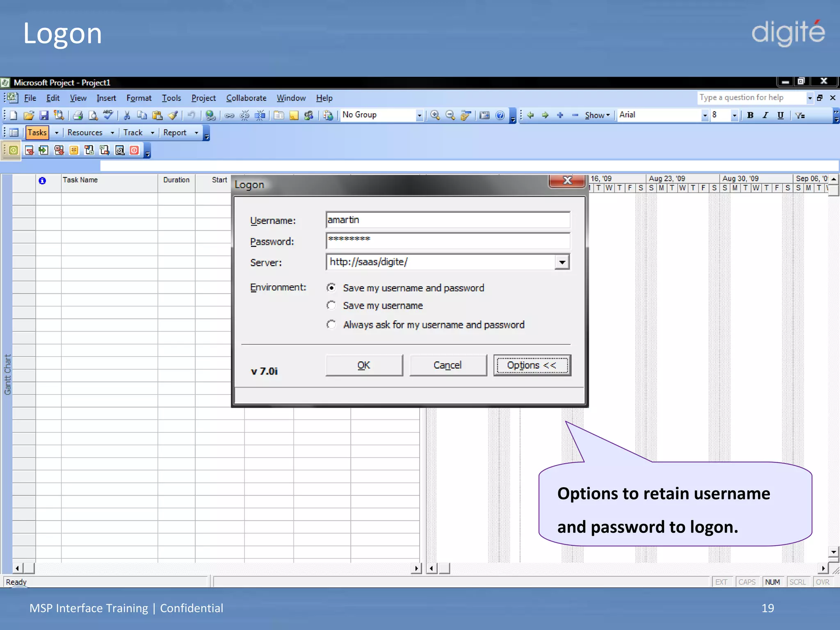This screenshot has height=630, width=840.
Task: Open the No Group dropdown
Action: [419, 115]
